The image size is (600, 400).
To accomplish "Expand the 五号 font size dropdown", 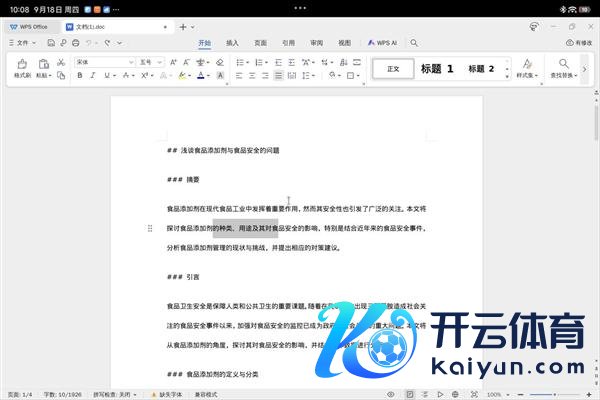I will coord(160,62).
